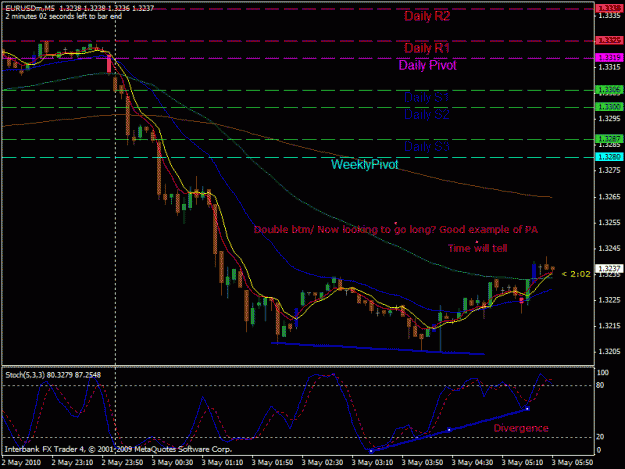Image resolution: width=625 pixels, height=469 pixels.
Task: Select the 'Time will tell' annotation
Action: [478, 248]
